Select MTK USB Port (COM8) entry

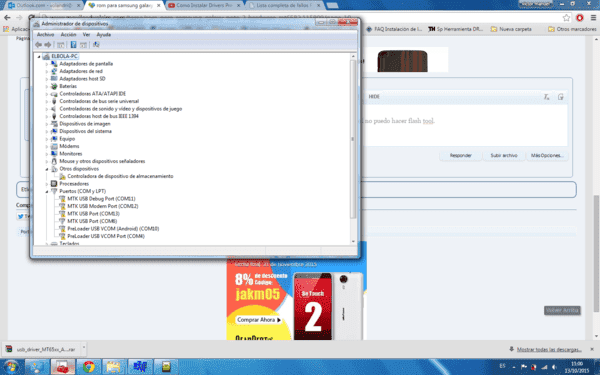pyautogui.click(x=92, y=221)
